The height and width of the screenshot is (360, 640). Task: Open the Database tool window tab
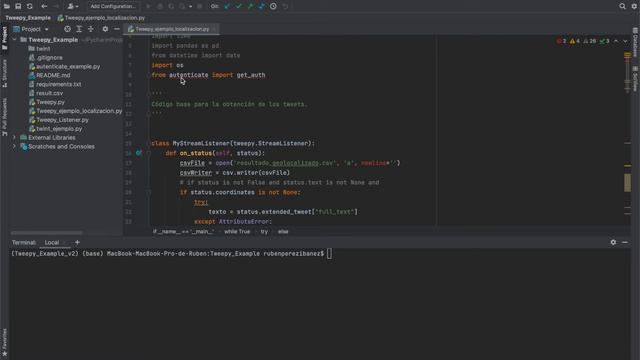coord(636,42)
